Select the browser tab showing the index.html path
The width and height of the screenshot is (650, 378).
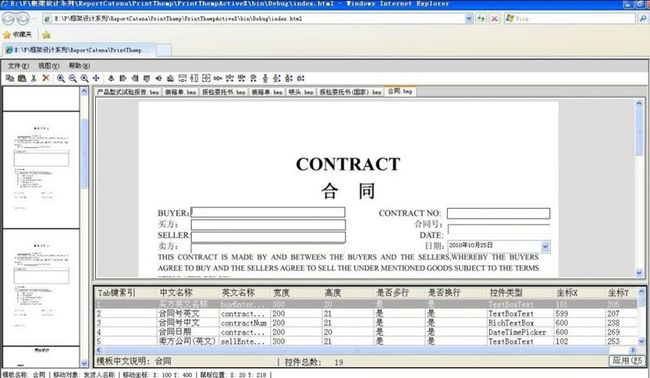[x=80, y=50]
